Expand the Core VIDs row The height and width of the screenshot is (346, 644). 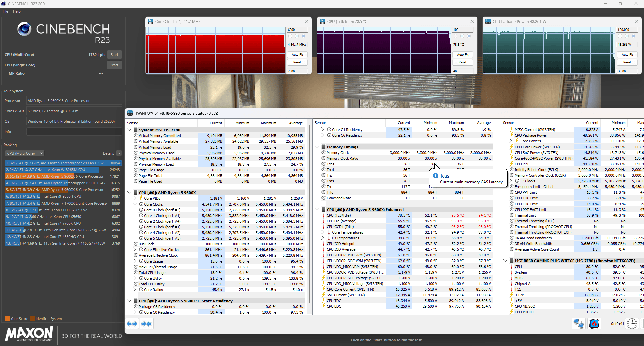135,198
